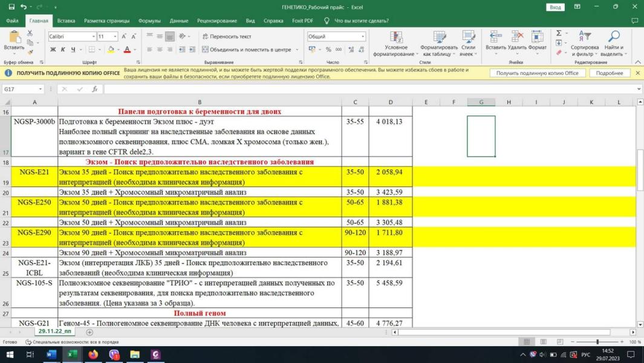Click the percent style icon
Viewport: 644px width, 363px height.
tap(328, 50)
